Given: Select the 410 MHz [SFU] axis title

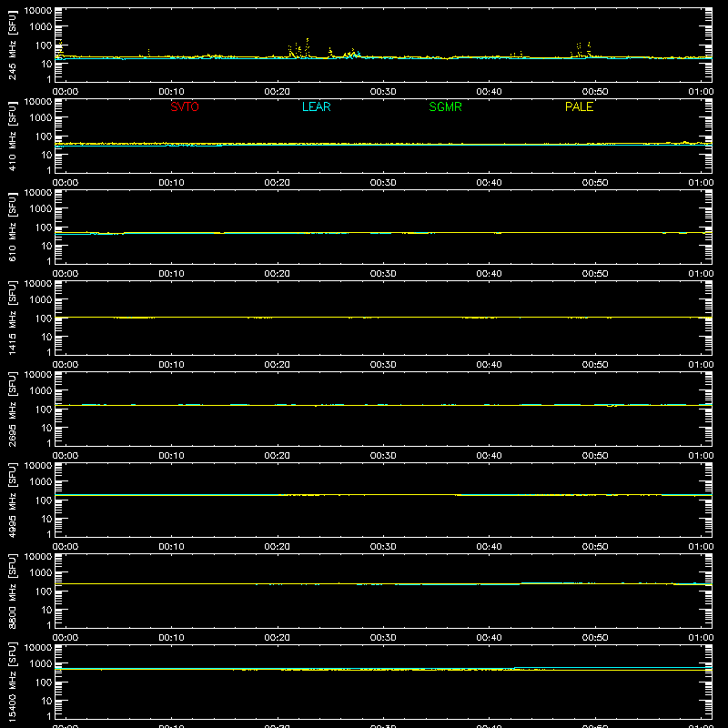Looking at the screenshot, I should click(x=12, y=136).
